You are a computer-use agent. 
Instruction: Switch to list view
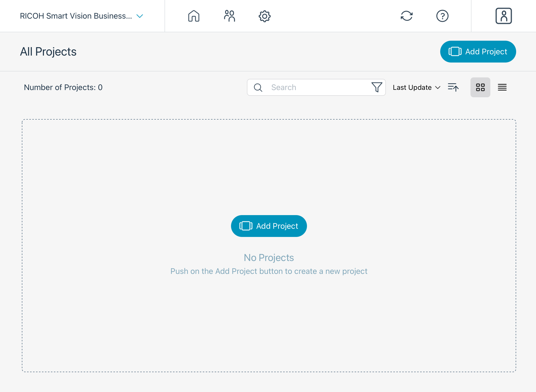tap(502, 87)
